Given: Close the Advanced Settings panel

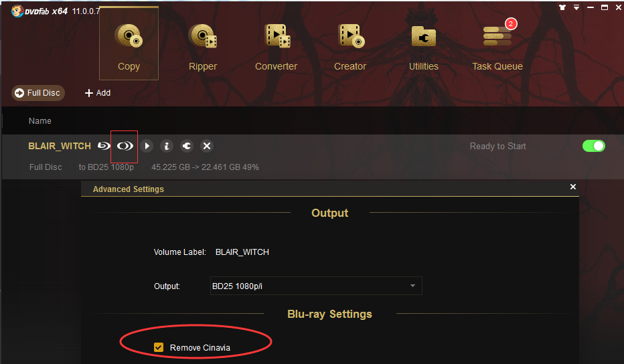Looking at the screenshot, I should 573,187.
